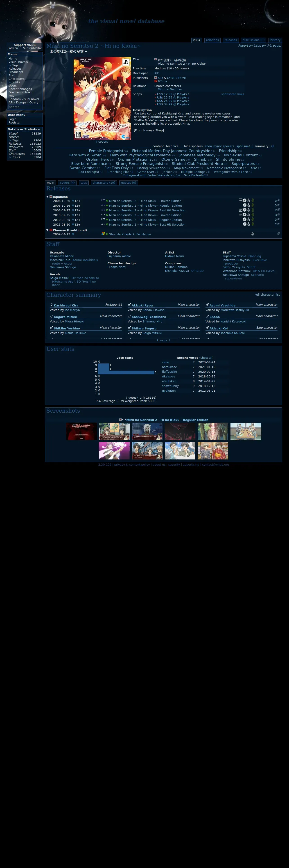Click the disc icon on 2010-02-25 Regular Edition row

pyautogui.click(x=245, y=219)
